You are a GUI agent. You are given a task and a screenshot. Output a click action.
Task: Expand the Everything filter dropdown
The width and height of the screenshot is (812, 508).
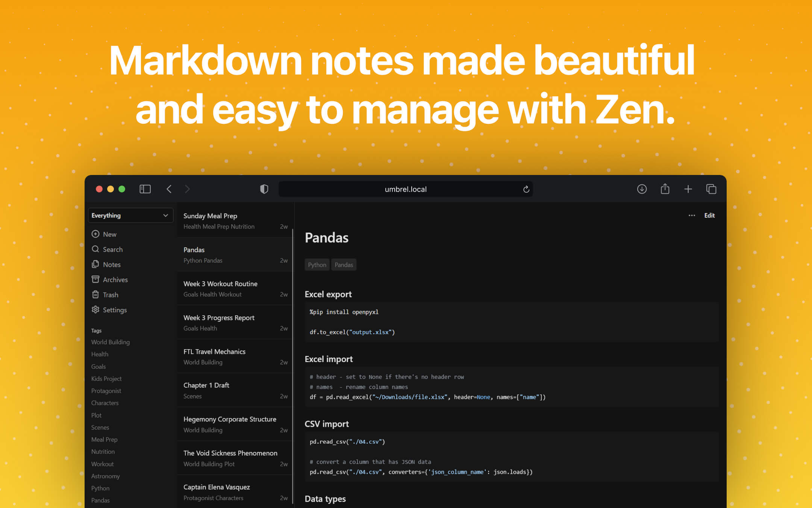click(130, 215)
